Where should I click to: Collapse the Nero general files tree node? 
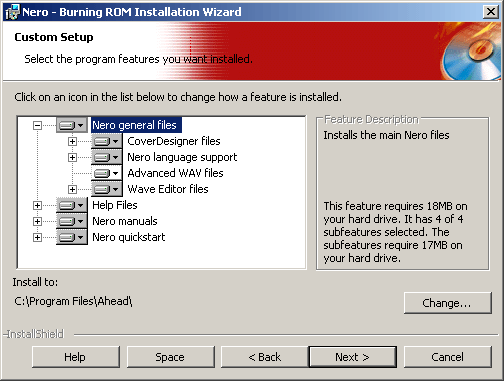click(37, 125)
